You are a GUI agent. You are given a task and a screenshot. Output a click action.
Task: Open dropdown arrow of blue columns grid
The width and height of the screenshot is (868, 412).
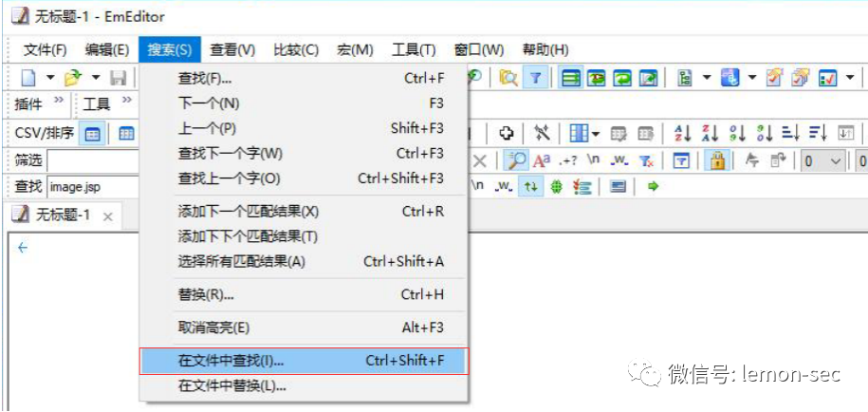596,134
